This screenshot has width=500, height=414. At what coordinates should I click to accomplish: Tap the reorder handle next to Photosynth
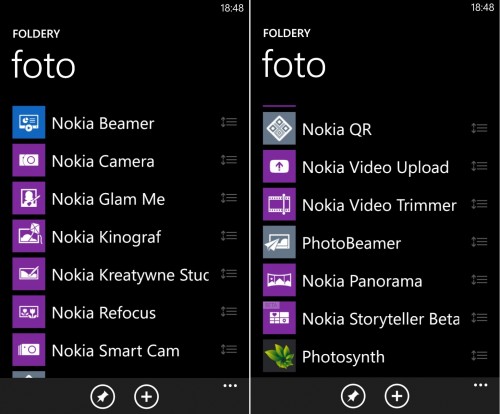click(479, 355)
